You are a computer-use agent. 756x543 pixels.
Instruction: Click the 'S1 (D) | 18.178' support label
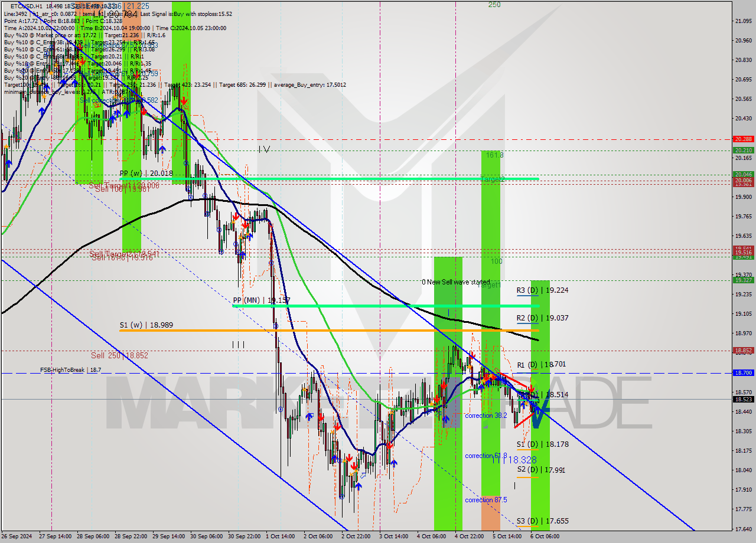542,444
